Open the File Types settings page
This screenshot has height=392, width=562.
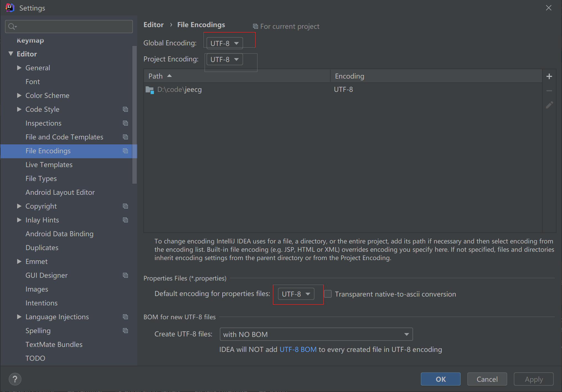pos(41,178)
